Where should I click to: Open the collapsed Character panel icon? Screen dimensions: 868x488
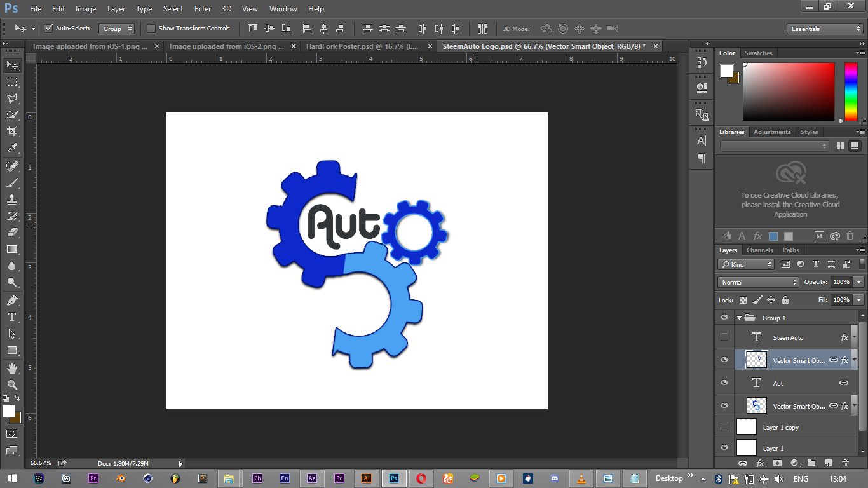(x=702, y=141)
